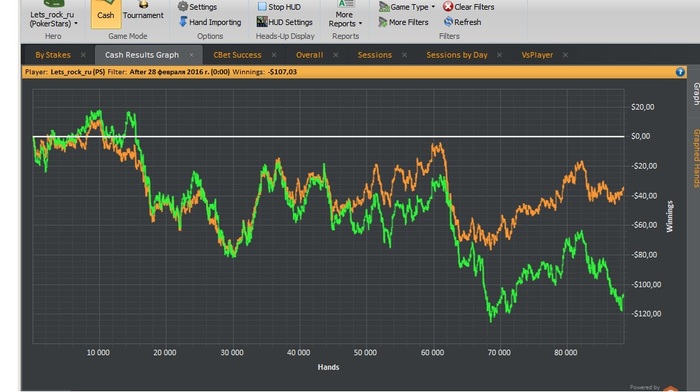Close the Sessions by Day tab
Viewport: 700px width, 392px height.
[x=499, y=55]
